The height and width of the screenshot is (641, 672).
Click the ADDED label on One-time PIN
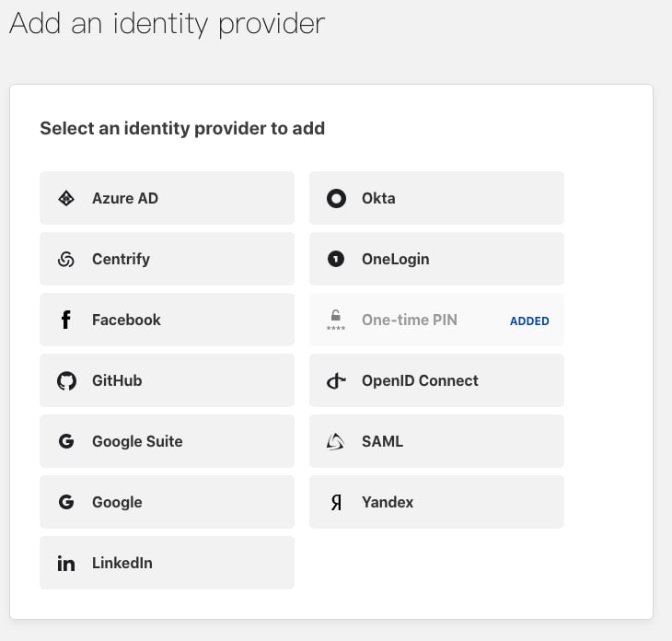tap(529, 320)
